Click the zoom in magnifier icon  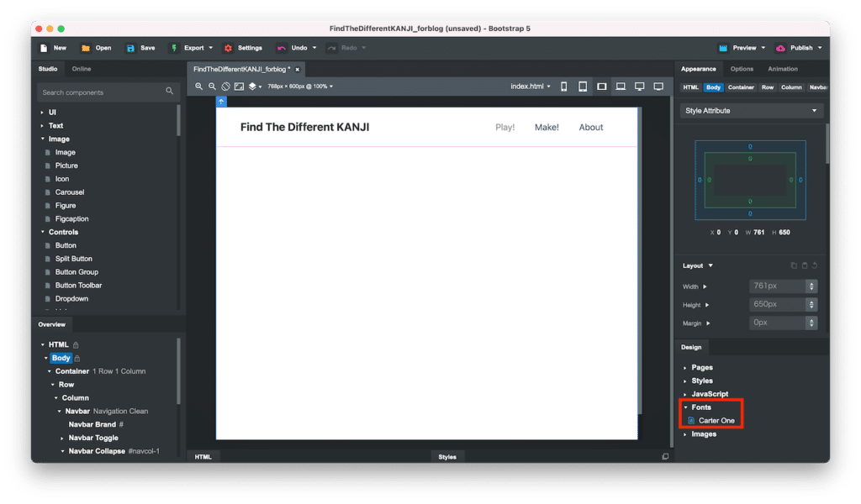199,87
